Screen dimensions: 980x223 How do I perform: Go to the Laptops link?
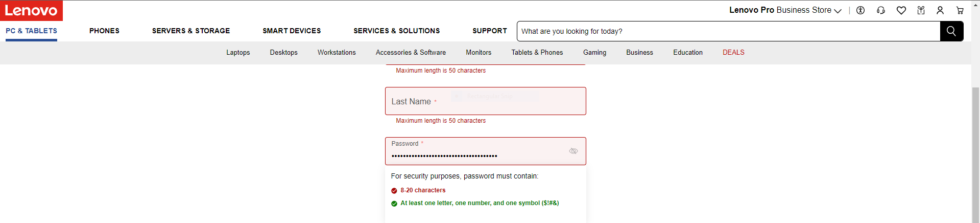238,52
